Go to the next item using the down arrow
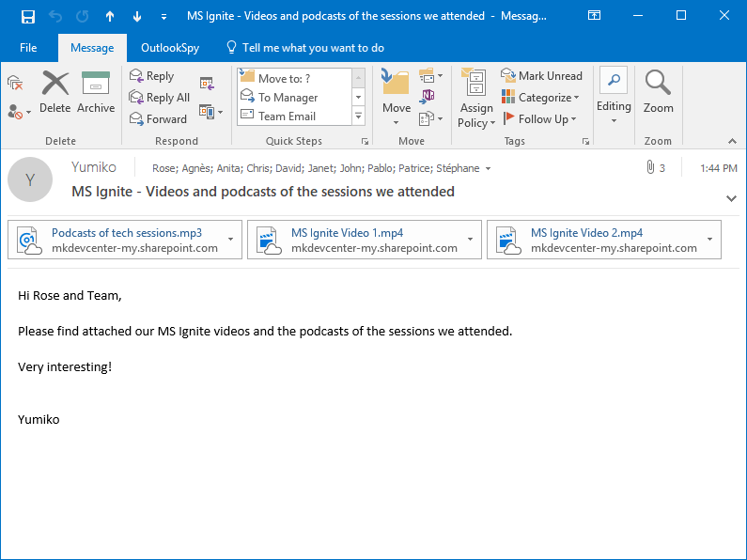The width and height of the screenshot is (747, 560). coord(137,17)
